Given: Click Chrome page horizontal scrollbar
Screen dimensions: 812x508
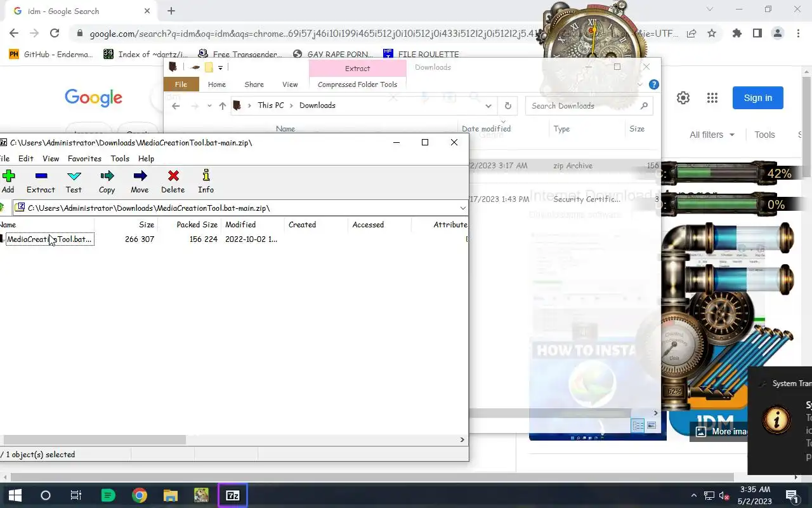Looking at the screenshot, I should (372, 477).
